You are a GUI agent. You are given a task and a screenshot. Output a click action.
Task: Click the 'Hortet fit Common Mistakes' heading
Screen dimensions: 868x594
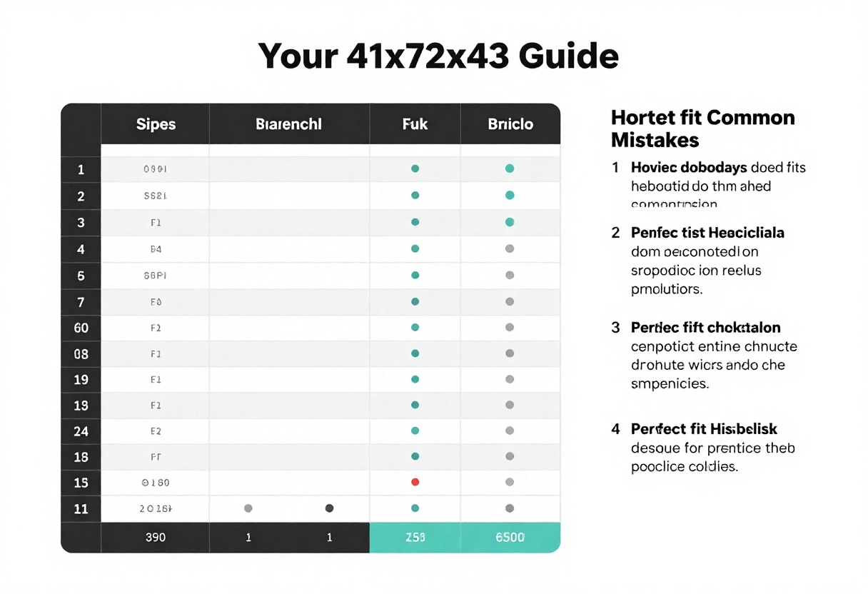pyautogui.click(x=703, y=128)
